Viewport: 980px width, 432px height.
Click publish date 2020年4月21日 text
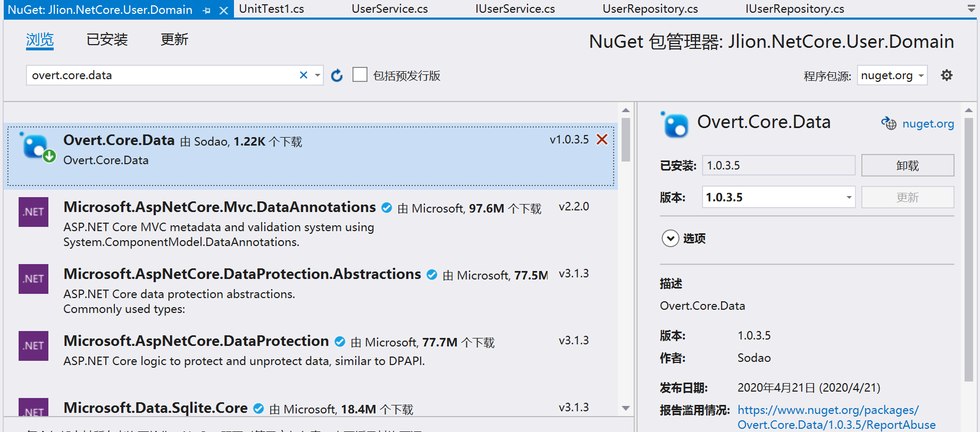click(809, 388)
